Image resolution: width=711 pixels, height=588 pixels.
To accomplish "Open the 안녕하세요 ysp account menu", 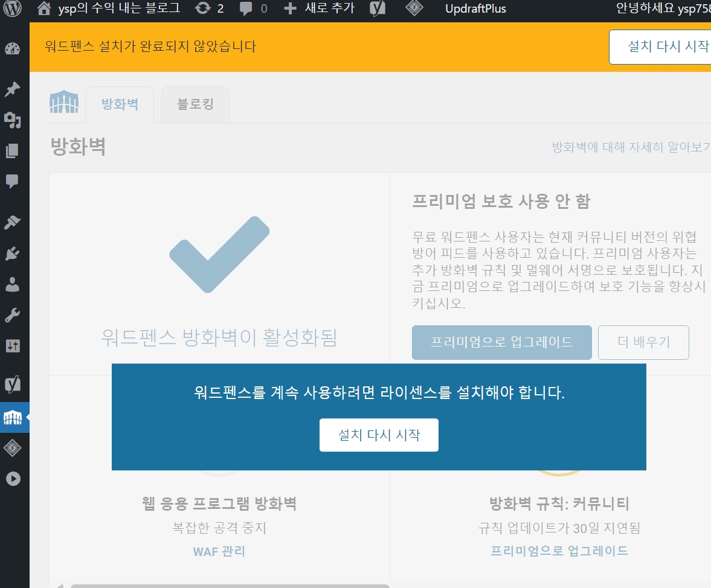I will coord(663,8).
